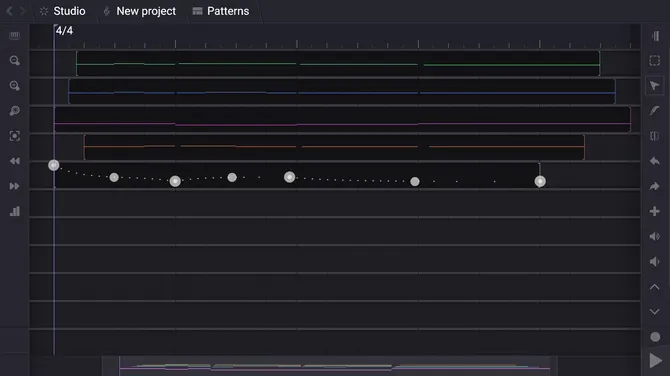
Task: Select the pencil draw tool
Action: point(655,111)
